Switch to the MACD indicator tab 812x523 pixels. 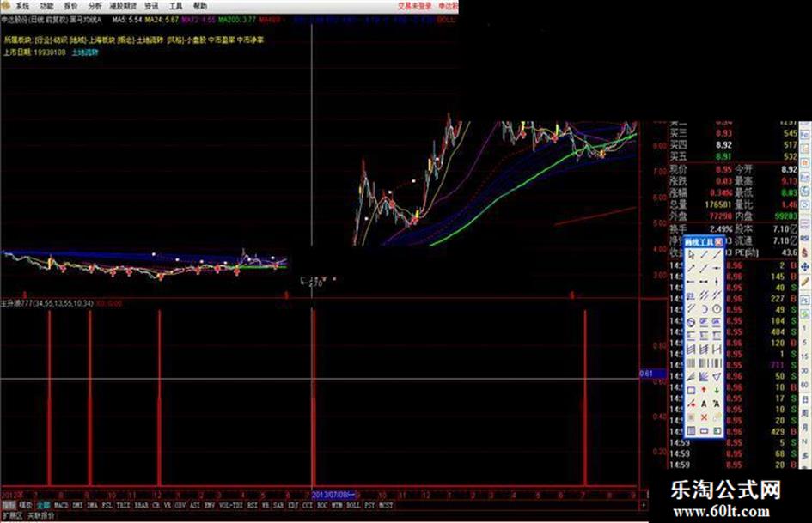click(61, 505)
